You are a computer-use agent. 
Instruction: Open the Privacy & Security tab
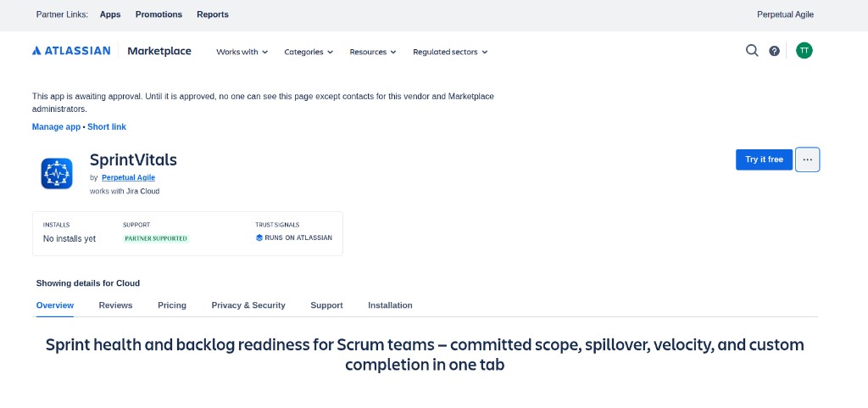click(248, 305)
